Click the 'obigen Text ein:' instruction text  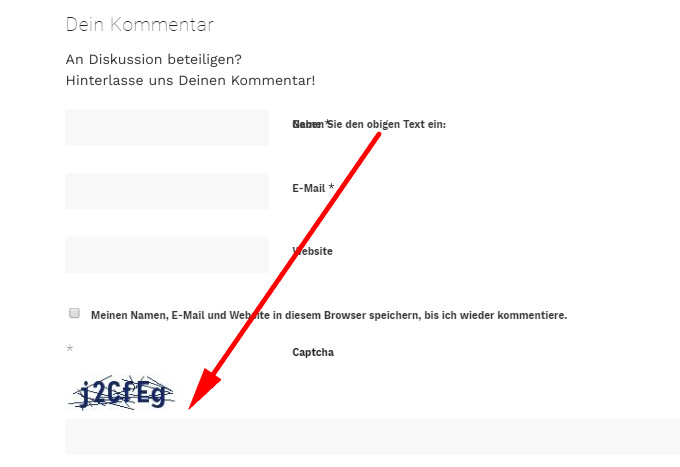(406, 124)
